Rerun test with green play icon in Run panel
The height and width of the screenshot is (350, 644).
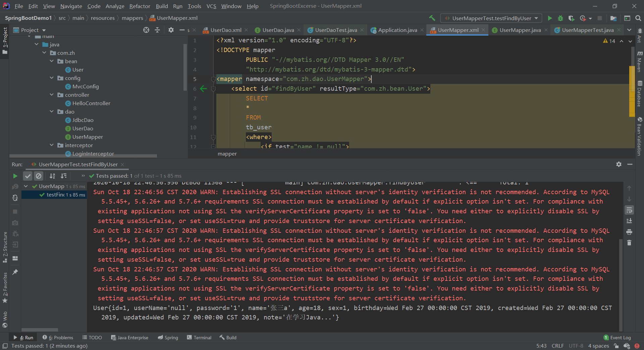click(15, 176)
